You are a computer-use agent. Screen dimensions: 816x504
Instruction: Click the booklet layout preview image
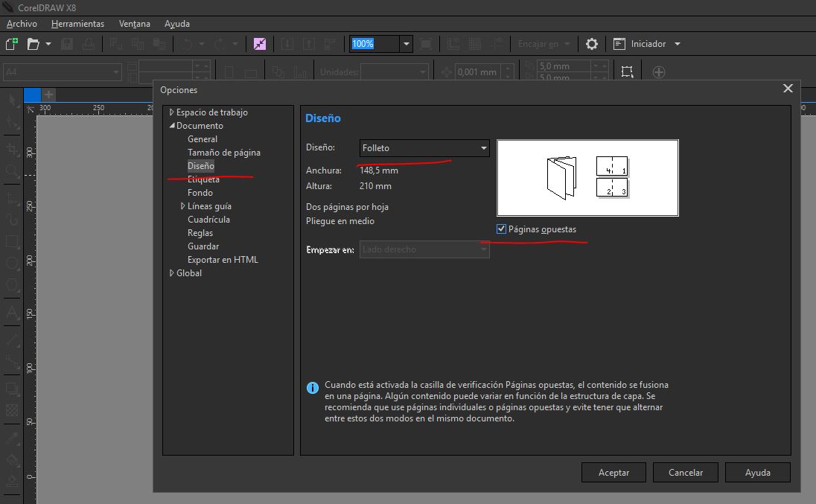[x=587, y=178]
